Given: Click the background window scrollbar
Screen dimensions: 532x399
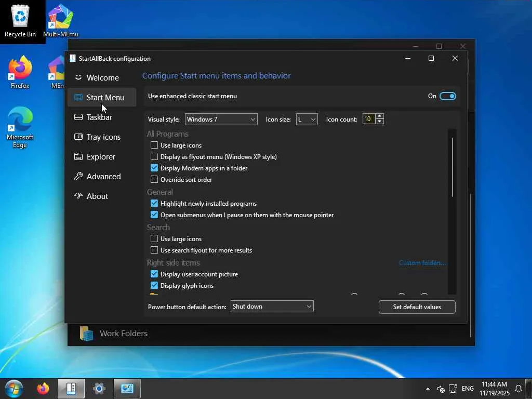Looking at the screenshot, I should [471, 264].
